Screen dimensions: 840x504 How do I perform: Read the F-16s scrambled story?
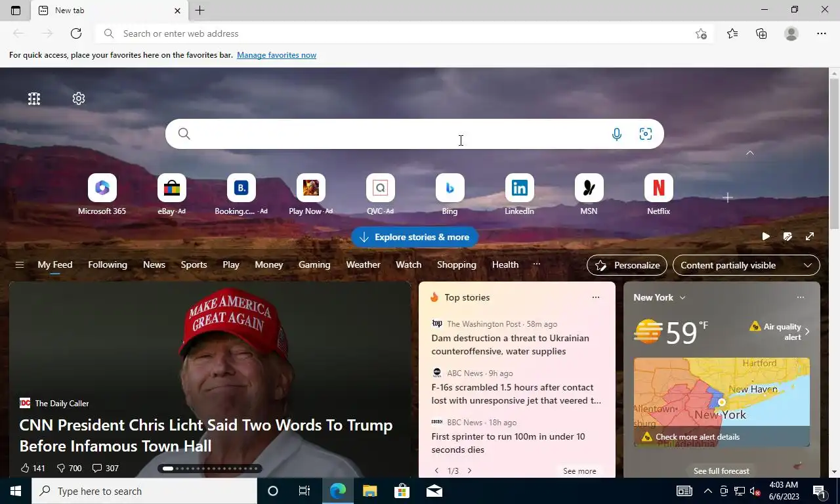point(516,394)
